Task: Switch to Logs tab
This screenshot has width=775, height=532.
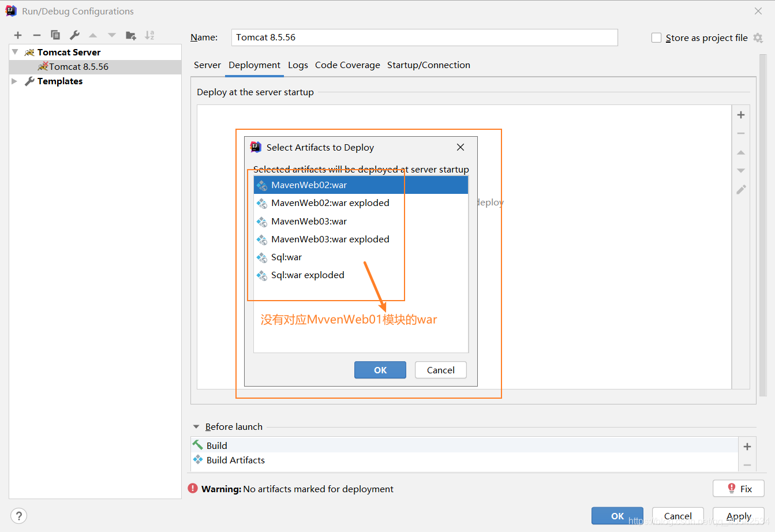Action: pos(298,65)
